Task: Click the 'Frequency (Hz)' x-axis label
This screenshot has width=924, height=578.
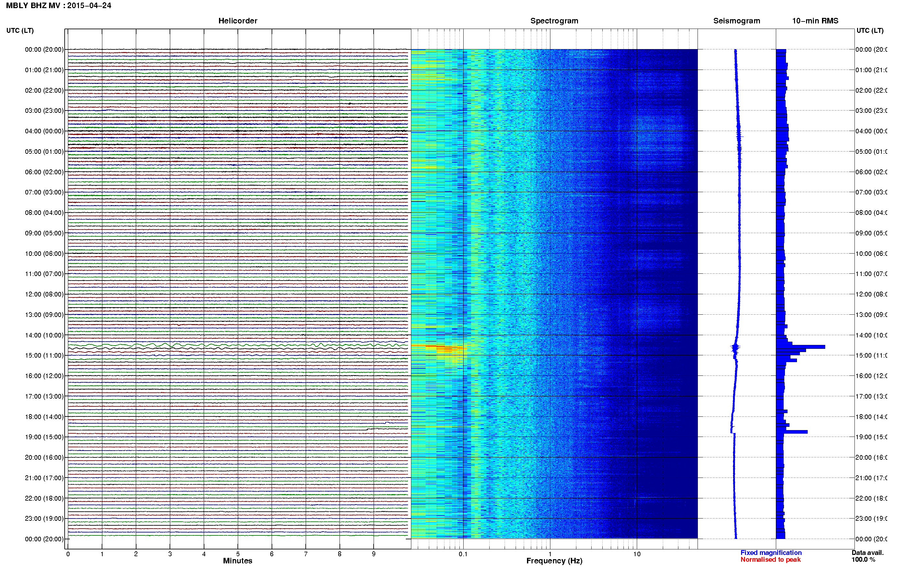Action: pos(554,561)
